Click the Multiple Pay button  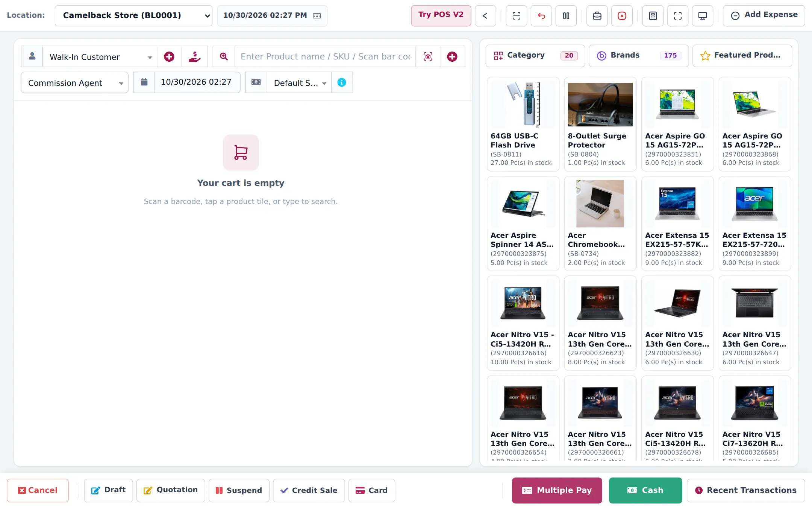[x=557, y=490]
